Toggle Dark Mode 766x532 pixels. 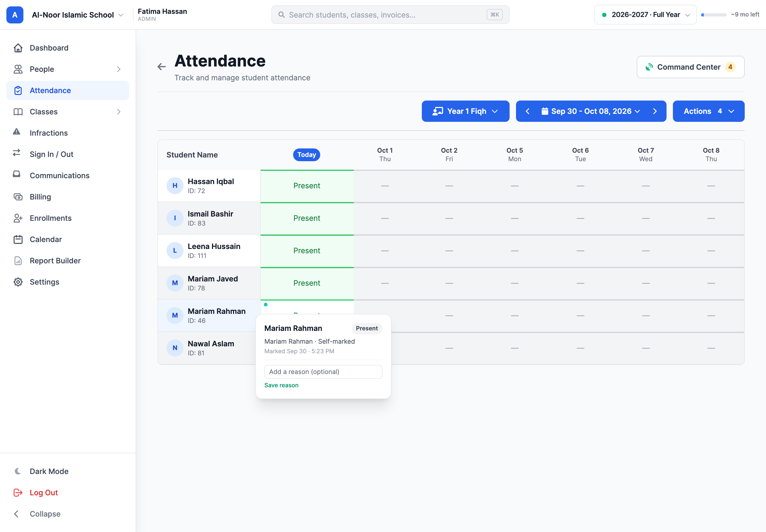click(68, 471)
